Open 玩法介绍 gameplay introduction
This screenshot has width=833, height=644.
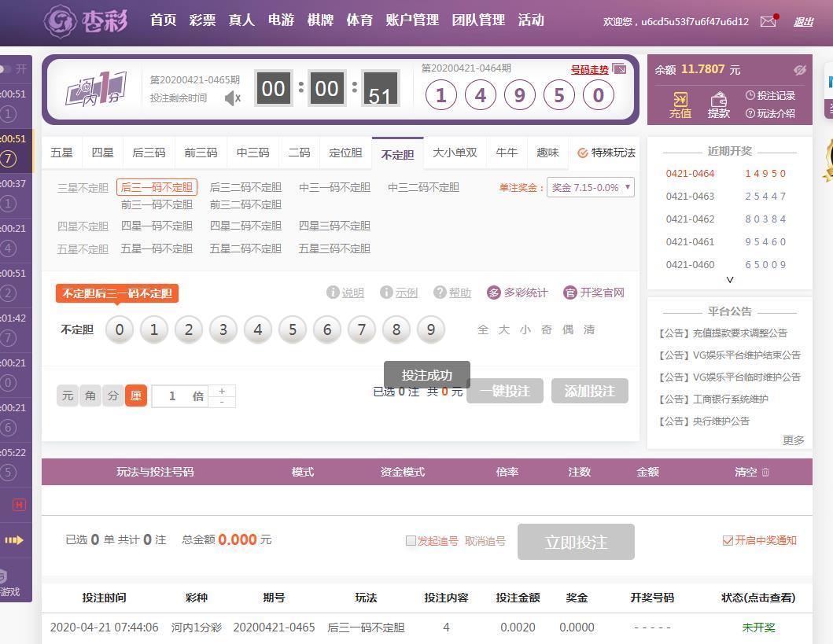[x=770, y=113]
